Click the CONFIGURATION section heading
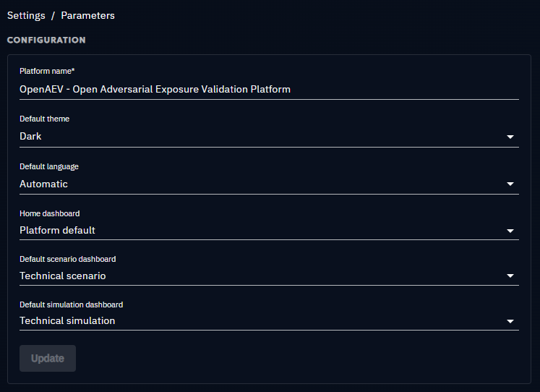Viewport: 540px width, 392px height. pyautogui.click(x=46, y=40)
